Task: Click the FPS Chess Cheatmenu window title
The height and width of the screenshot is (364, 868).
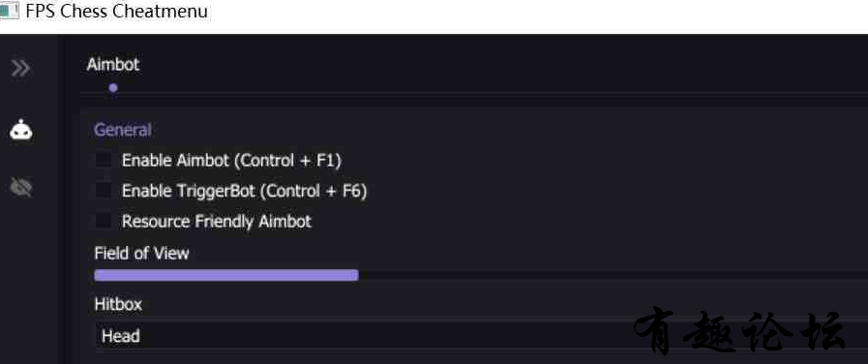Action: tap(117, 11)
